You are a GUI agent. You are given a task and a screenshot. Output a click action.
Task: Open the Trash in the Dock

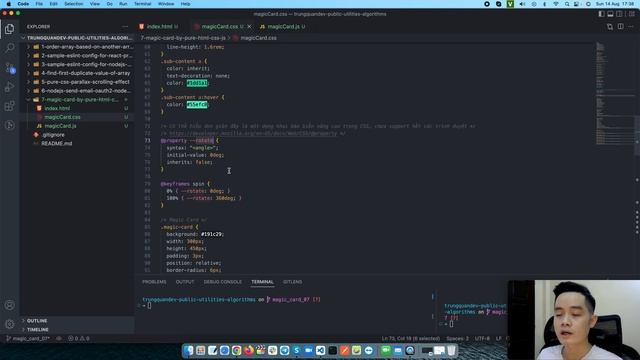pos(451,350)
